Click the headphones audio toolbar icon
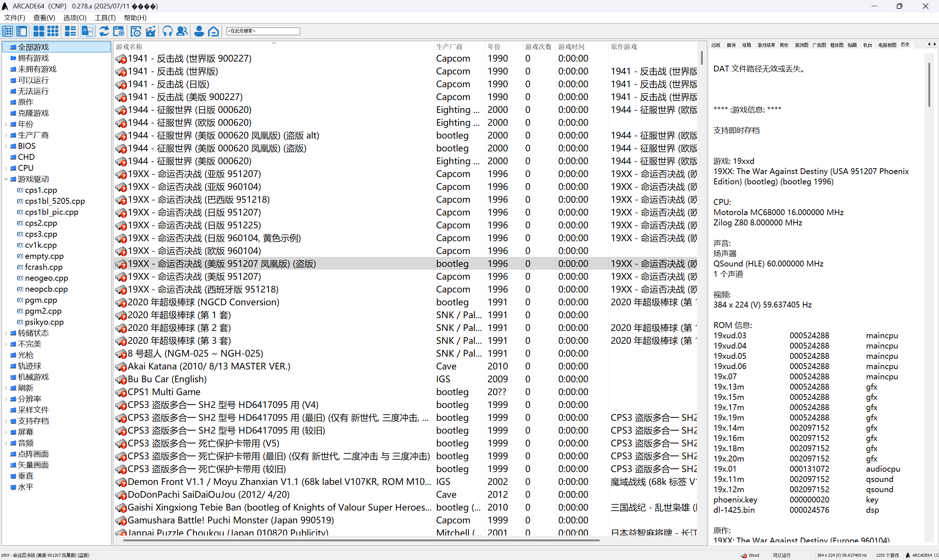This screenshot has height=560, width=939. [168, 31]
